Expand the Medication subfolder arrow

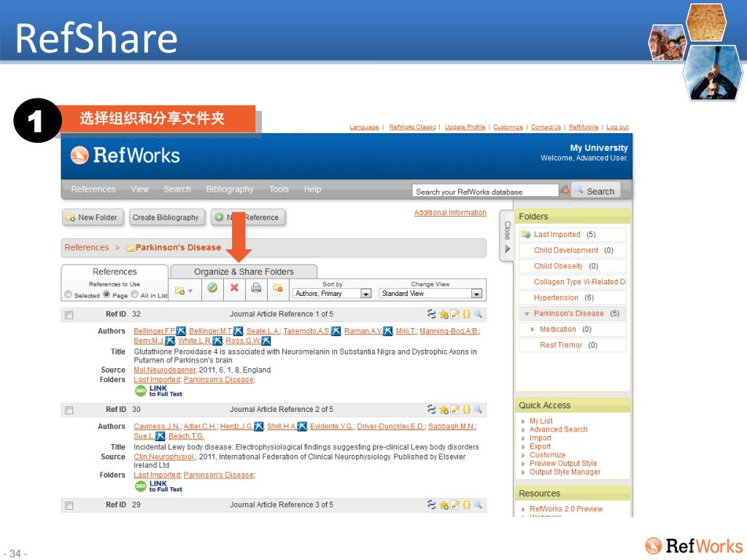coord(533,330)
